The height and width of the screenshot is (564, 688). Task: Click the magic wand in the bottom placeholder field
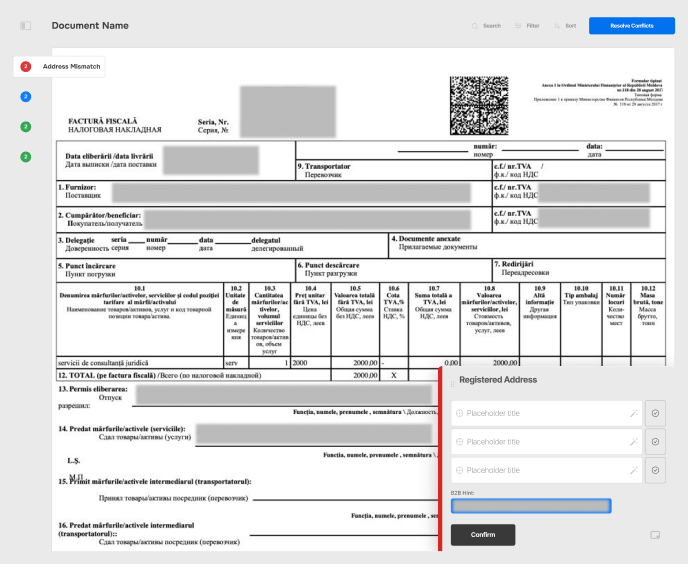tap(634, 470)
